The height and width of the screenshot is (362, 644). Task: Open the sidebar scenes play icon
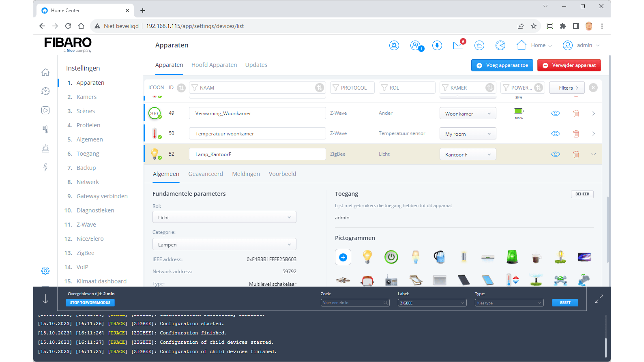45,110
